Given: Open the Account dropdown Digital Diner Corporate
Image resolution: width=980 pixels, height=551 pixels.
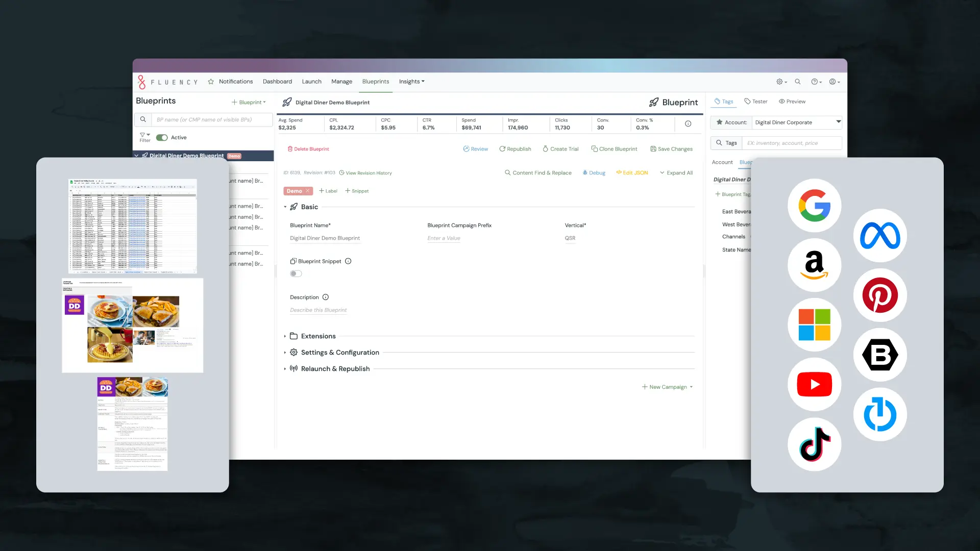Looking at the screenshot, I should click(796, 122).
